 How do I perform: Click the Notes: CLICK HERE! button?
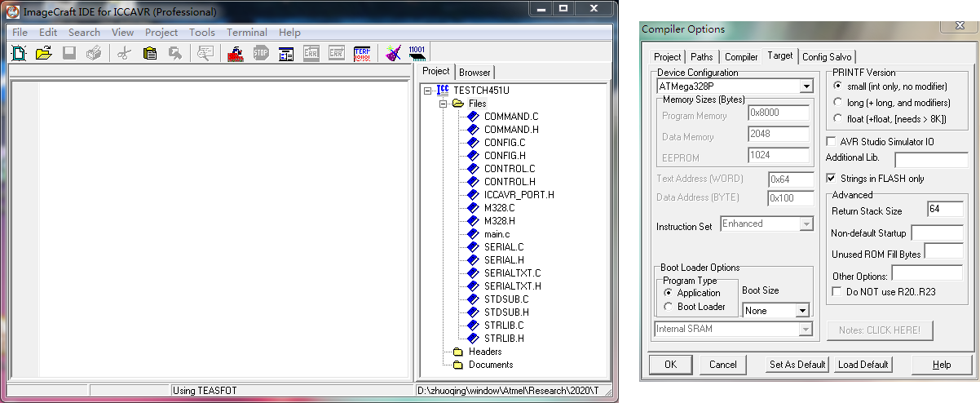[x=879, y=330]
